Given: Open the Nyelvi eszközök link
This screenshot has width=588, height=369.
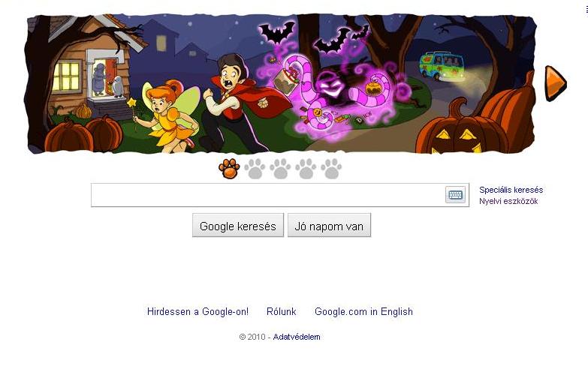Looking at the screenshot, I should (x=508, y=201).
